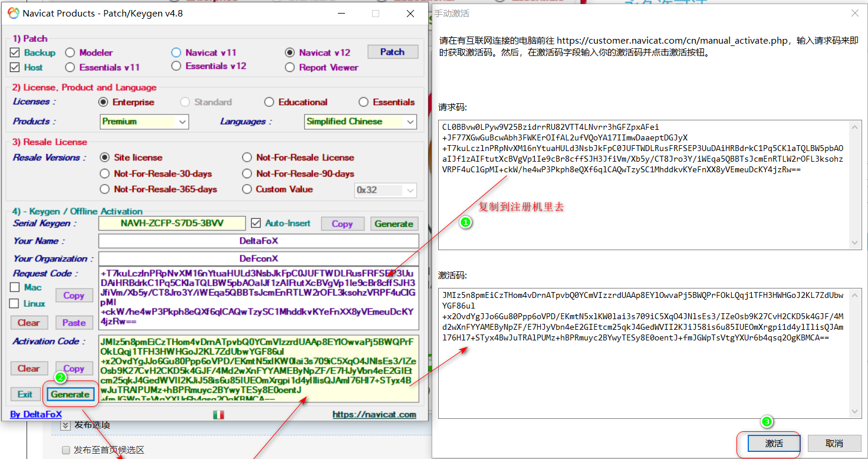The height and width of the screenshot is (459, 868).
Task: Click Clear button under Request Code
Action: click(x=28, y=323)
